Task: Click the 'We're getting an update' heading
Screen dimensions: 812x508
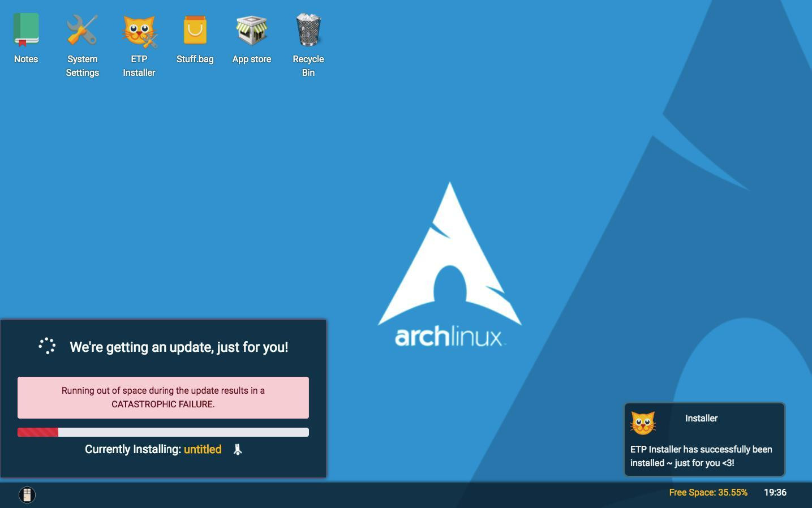Action: tap(179, 347)
